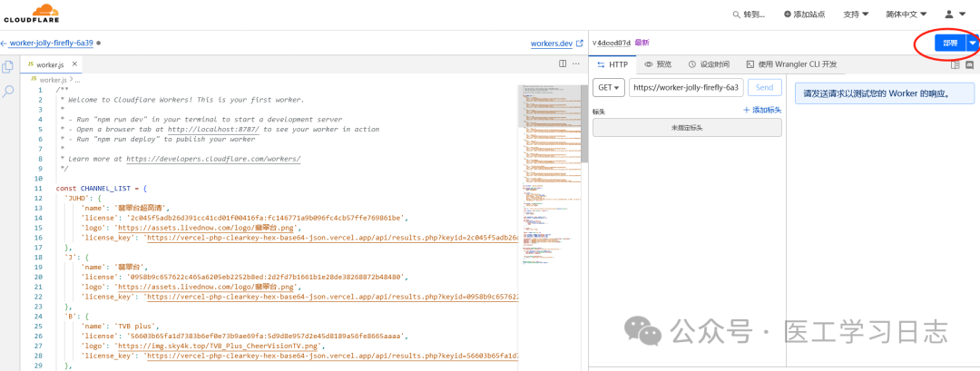Click the request URL input field
Screen dimensions: 980x371
tap(686, 88)
